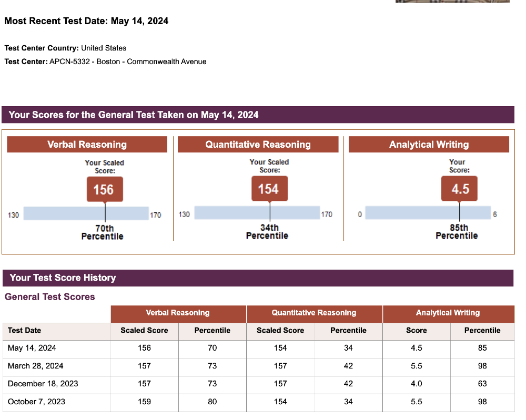This screenshot has width=526, height=420.
Task: Click the Verbal Reasoning score badge showing 156
Action: click(104, 189)
